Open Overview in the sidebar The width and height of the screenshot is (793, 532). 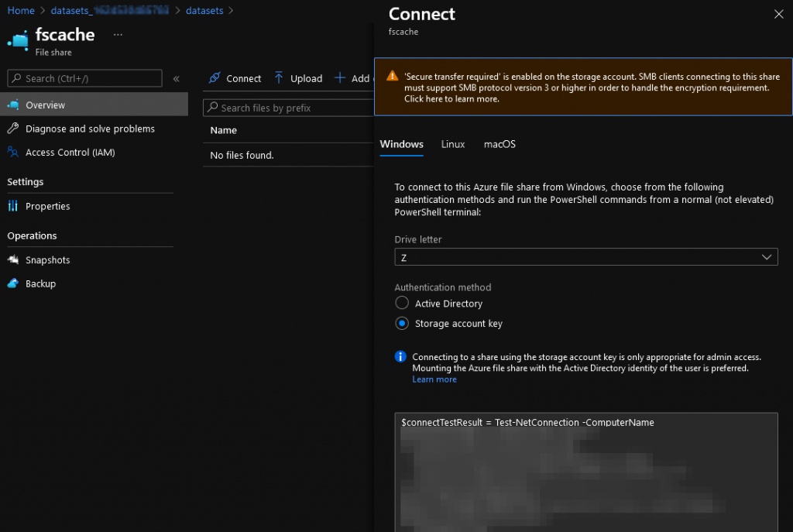tap(94, 105)
